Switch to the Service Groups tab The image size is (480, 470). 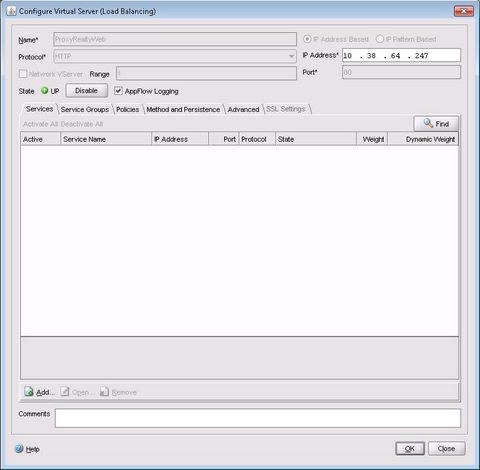(x=85, y=109)
